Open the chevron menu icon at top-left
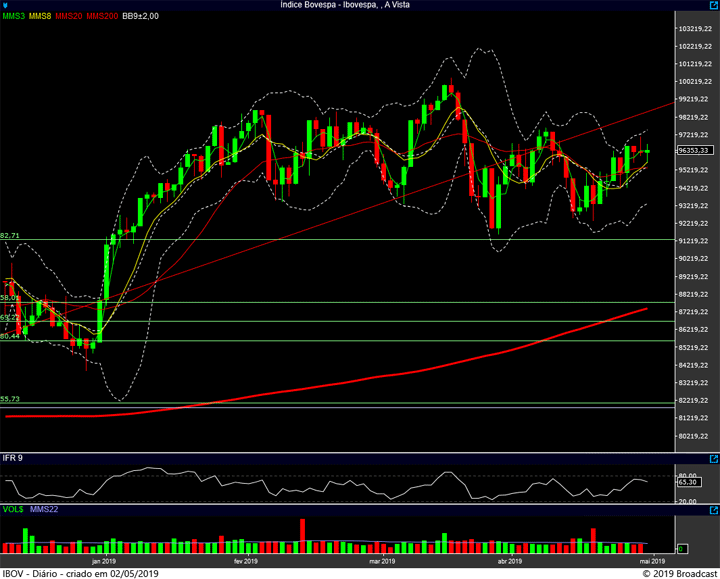Screen dimensions: 720x579 6,5
